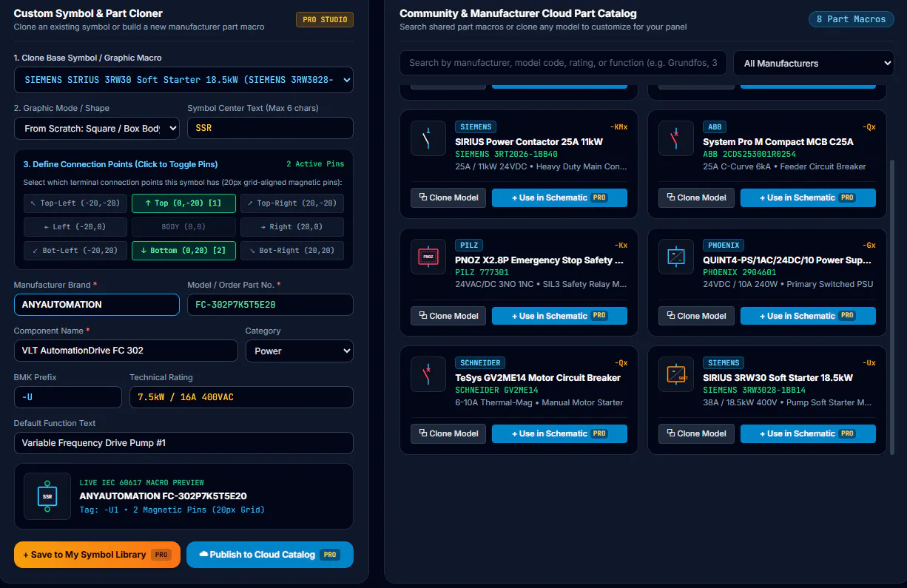
Task: Click the BMK Prefix field
Action: click(68, 397)
